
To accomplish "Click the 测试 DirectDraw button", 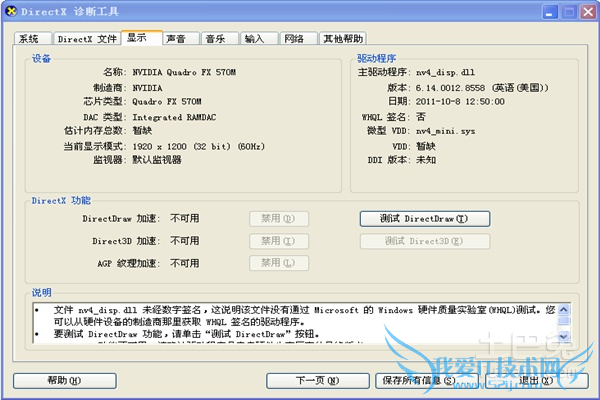I will [425, 219].
